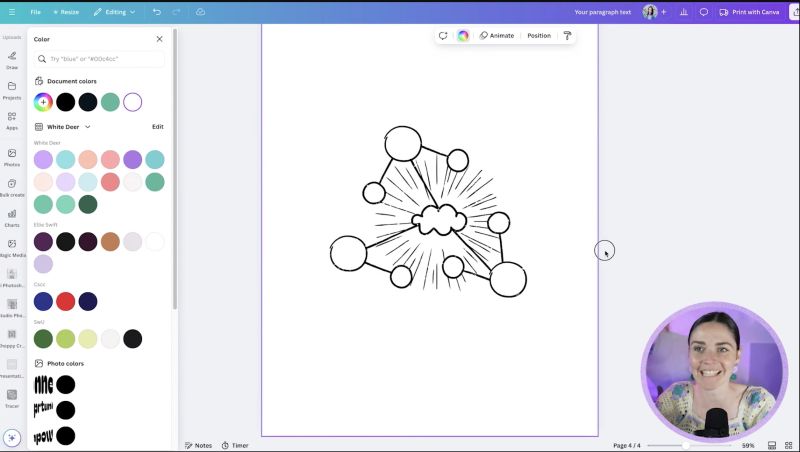Open the File menu
Image resolution: width=800 pixels, height=452 pixels.
(x=35, y=12)
